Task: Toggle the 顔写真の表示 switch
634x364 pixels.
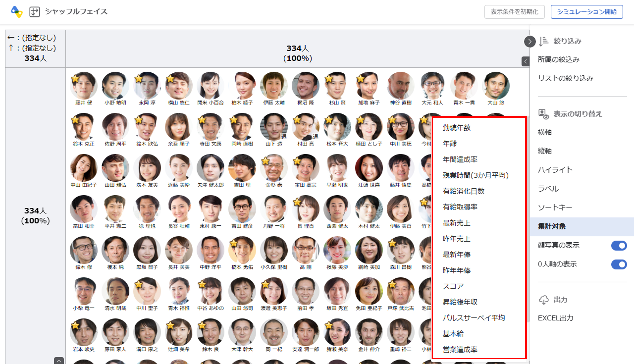Action: (619, 245)
